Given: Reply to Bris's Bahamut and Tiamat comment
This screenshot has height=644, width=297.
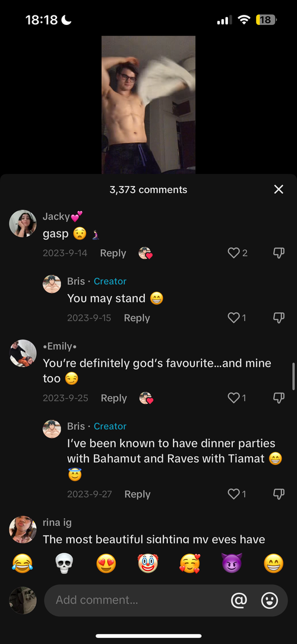Looking at the screenshot, I should [x=137, y=494].
